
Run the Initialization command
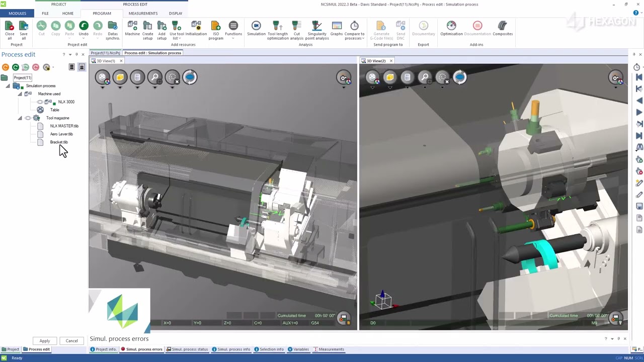(x=196, y=29)
